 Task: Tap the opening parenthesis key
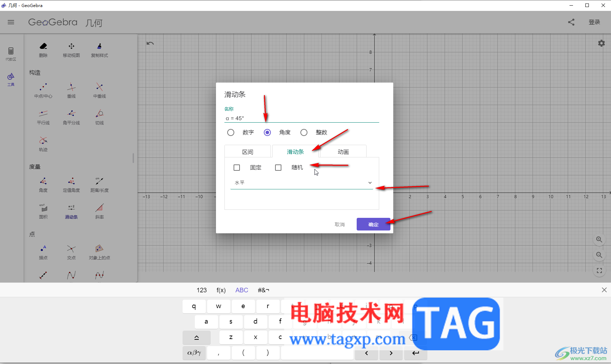tap(243, 353)
